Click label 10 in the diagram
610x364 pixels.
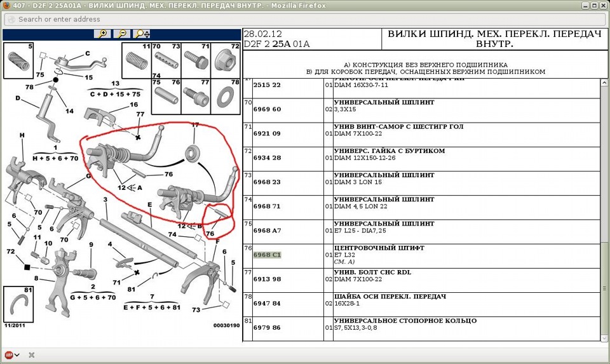tap(48, 243)
